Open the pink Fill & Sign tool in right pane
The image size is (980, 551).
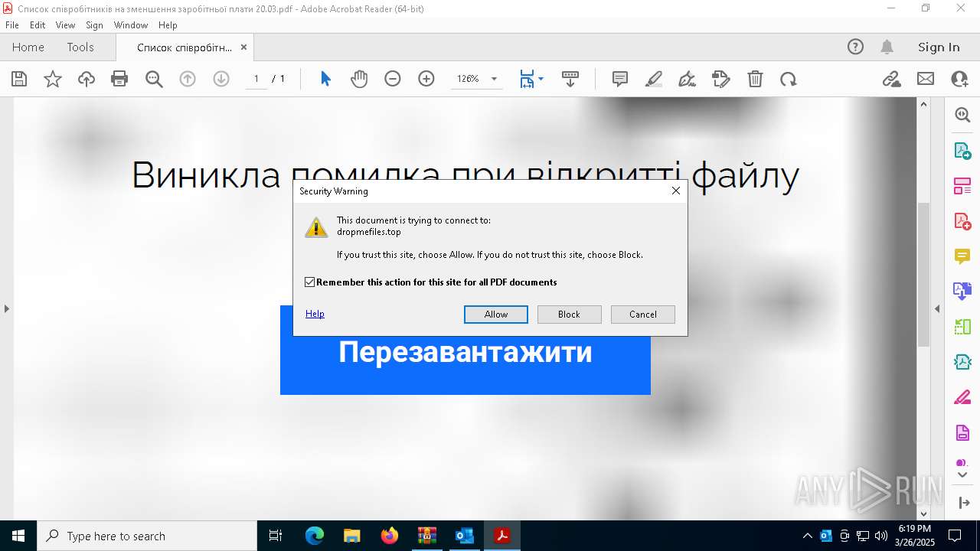(x=962, y=398)
